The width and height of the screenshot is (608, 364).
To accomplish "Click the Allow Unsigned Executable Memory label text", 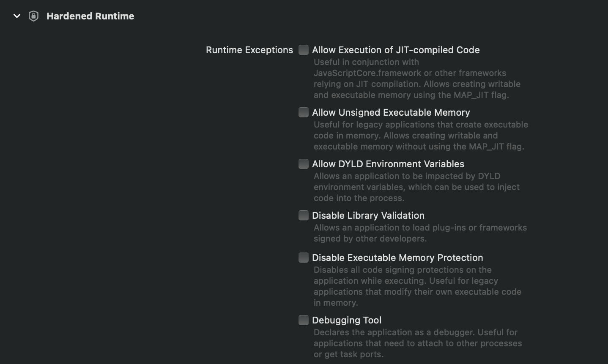I will (x=391, y=112).
